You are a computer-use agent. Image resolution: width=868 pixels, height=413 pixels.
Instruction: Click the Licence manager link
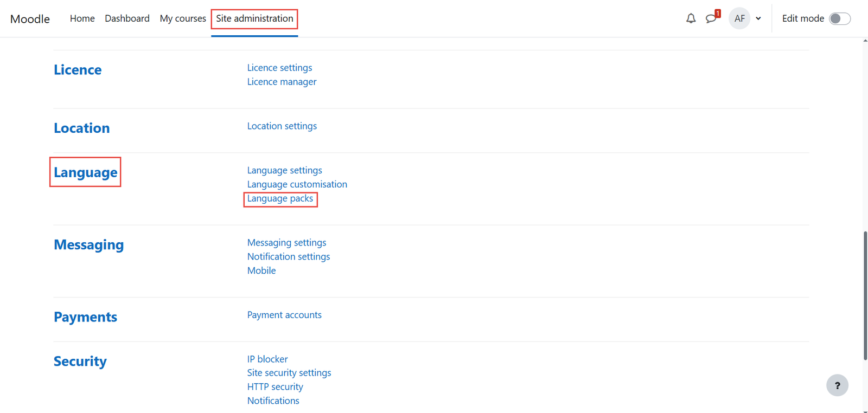point(282,82)
